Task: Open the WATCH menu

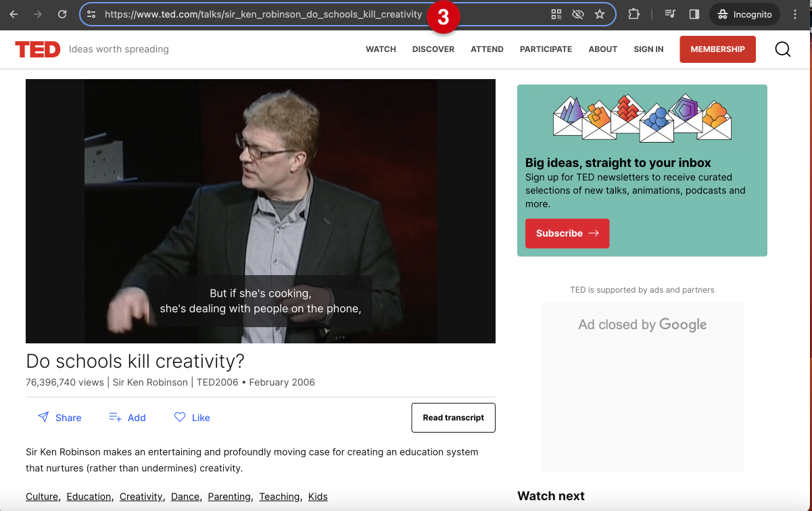Action: pyautogui.click(x=381, y=49)
